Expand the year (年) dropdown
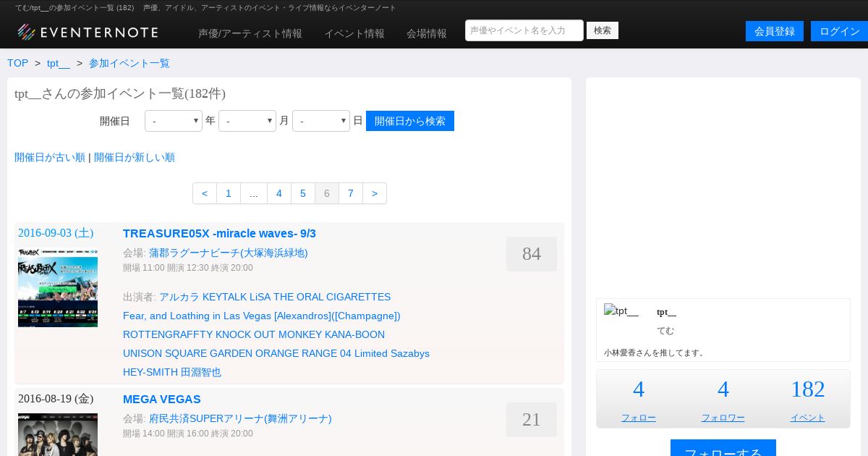868x456 pixels. click(x=174, y=121)
